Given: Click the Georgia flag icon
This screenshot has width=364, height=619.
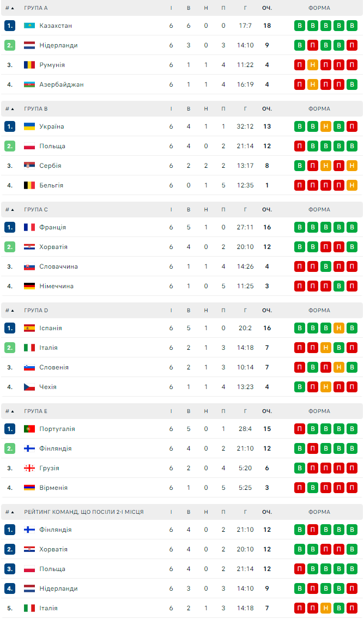Looking at the screenshot, I should [x=29, y=468].
